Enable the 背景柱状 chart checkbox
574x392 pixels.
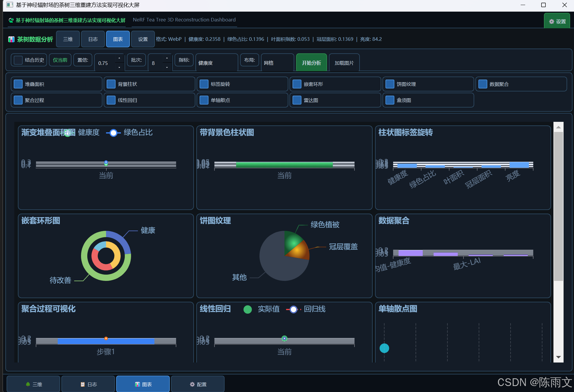tap(111, 84)
